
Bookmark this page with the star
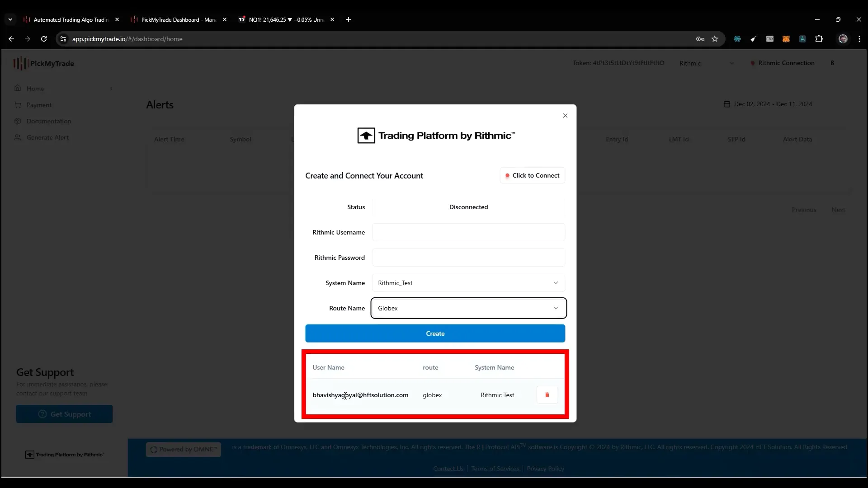pyautogui.click(x=715, y=39)
